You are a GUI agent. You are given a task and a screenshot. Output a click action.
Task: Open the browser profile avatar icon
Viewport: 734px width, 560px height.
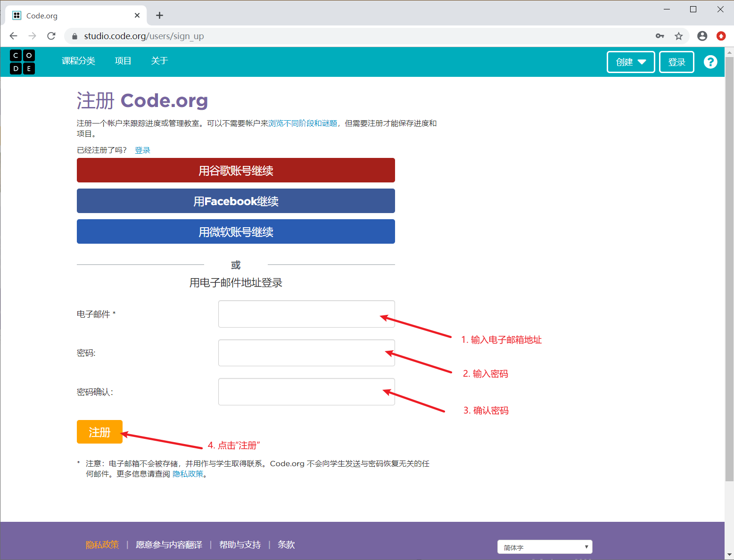click(x=702, y=36)
